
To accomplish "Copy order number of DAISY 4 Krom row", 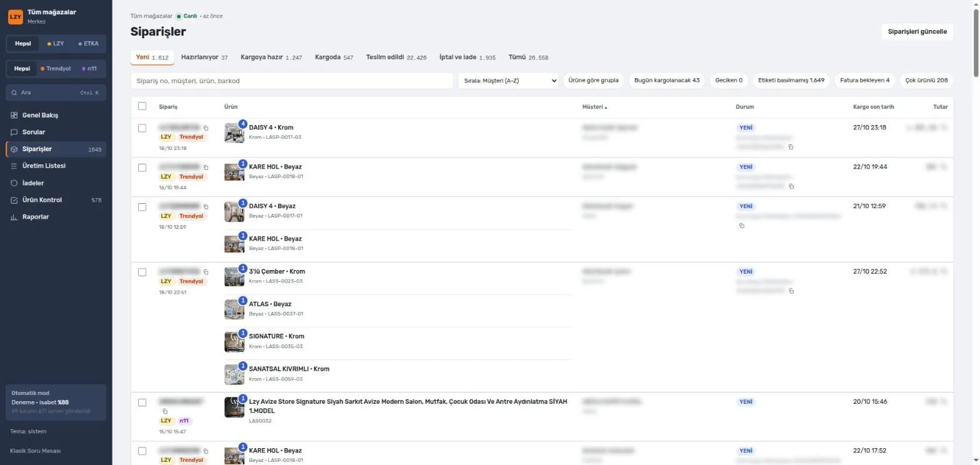I will pyautogui.click(x=206, y=128).
